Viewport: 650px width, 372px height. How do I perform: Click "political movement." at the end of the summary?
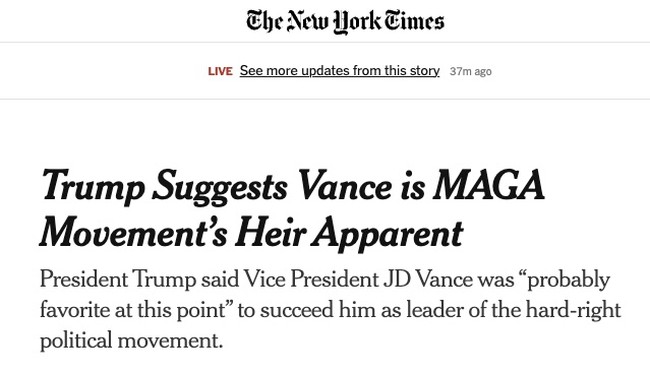point(131,341)
